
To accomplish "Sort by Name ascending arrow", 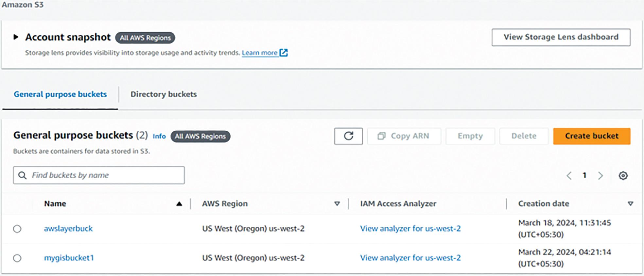I will point(179,204).
